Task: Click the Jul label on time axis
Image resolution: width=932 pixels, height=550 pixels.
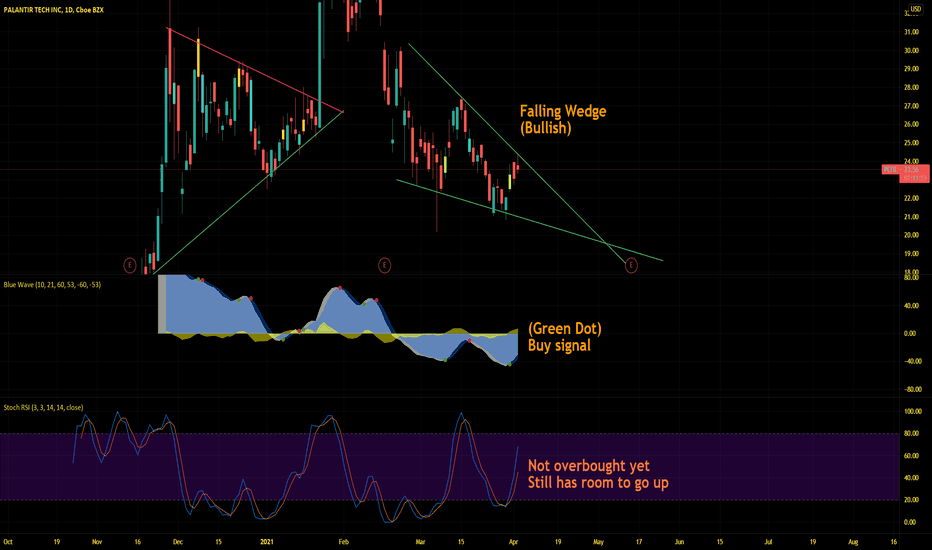Action: [768, 542]
